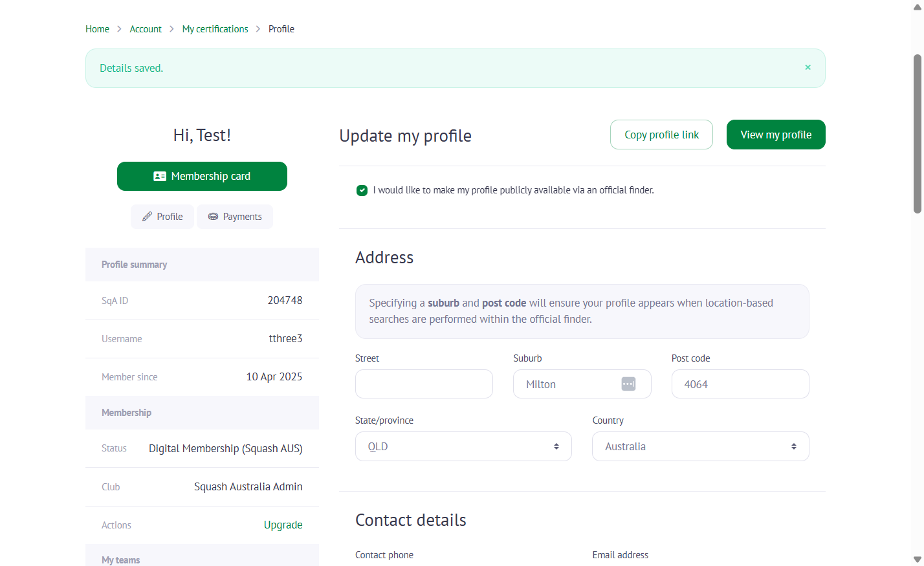Click the Hi, Test! greeting
Viewport: 924px width, 566px height.
pos(202,135)
